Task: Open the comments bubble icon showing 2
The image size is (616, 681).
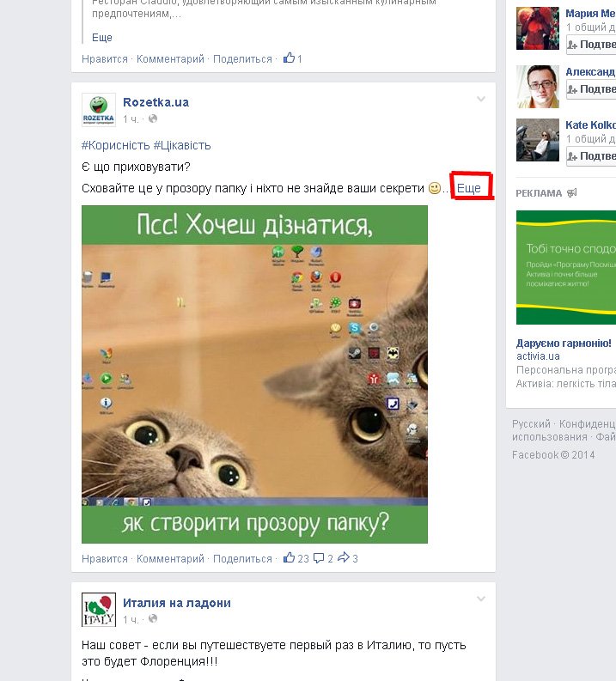Action: [319, 557]
